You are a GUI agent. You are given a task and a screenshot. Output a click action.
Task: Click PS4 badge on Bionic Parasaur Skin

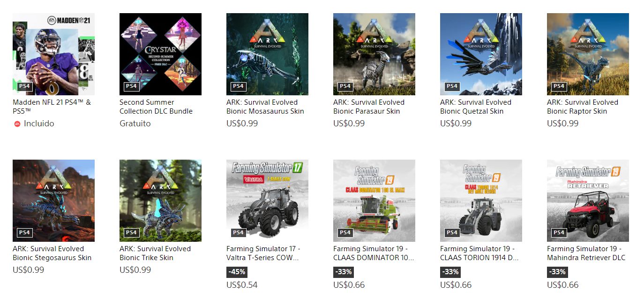[345, 86]
